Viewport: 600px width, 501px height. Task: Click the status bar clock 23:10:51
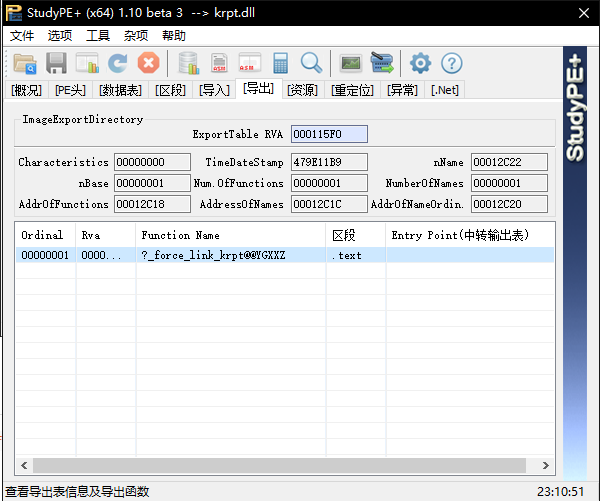(561, 491)
